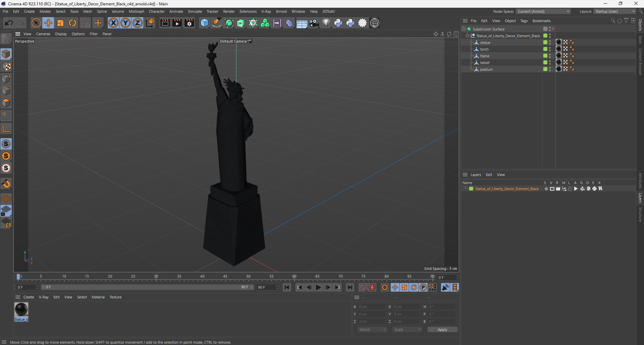Viewport: 644px width, 345px height.
Task: Select the Rotate tool
Action: coord(72,23)
